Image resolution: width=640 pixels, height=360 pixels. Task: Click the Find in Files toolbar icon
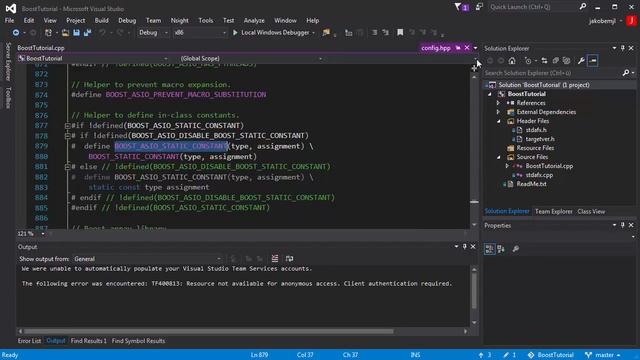tap(326, 33)
